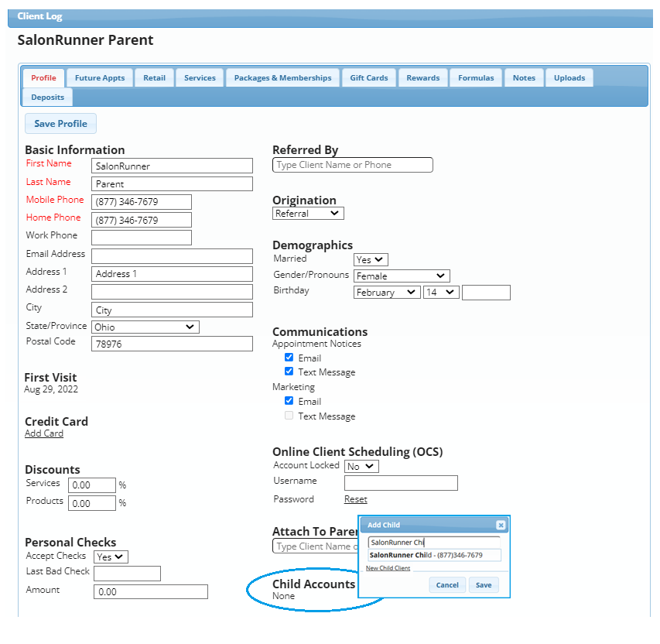Open the Gift Cards tab
This screenshot has width=660, height=644.
(369, 78)
